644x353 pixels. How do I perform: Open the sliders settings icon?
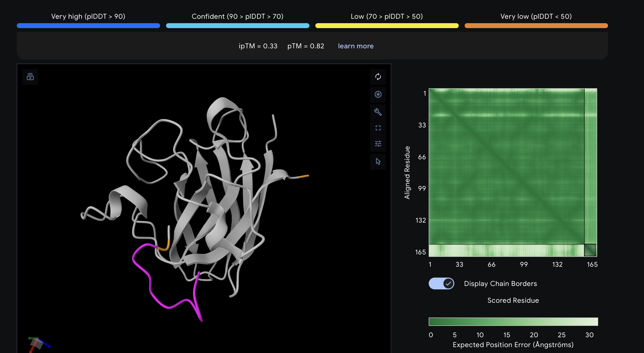click(x=378, y=144)
